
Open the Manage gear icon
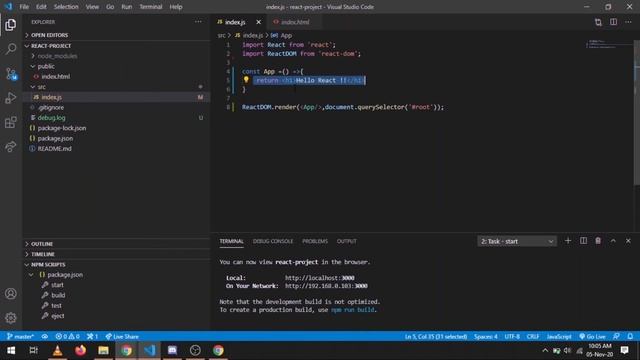click(11, 318)
